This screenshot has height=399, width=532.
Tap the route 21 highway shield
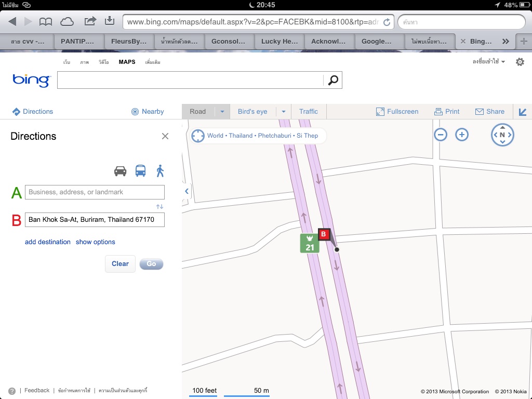click(x=310, y=243)
